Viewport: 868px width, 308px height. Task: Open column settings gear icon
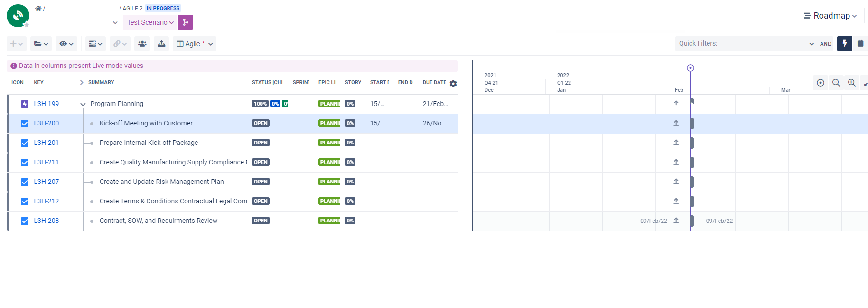pyautogui.click(x=453, y=84)
